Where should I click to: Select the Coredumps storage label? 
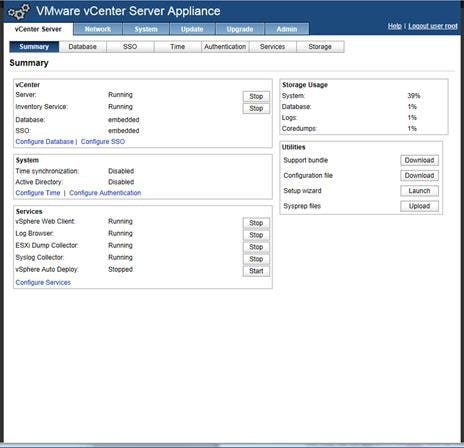(x=299, y=129)
